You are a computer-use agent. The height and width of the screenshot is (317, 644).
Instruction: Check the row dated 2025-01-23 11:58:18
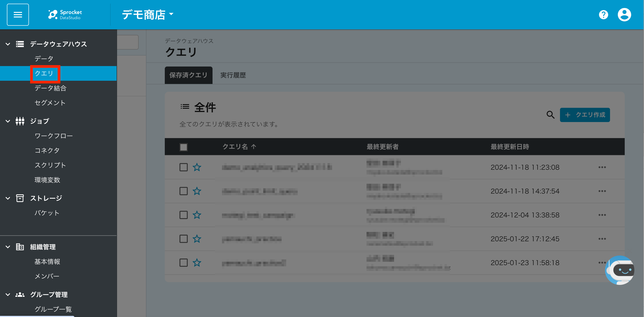click(x=184, y=263)
